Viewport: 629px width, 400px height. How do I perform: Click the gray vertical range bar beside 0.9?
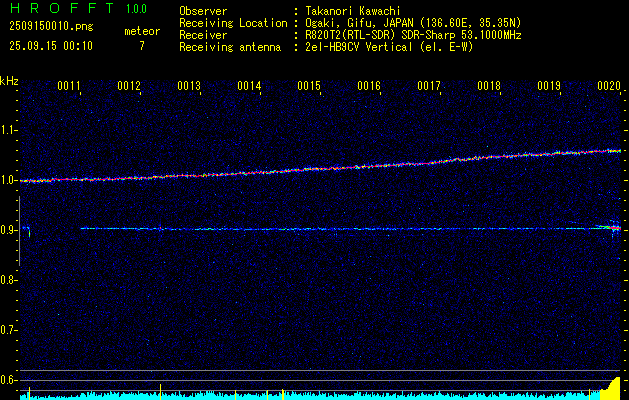pos(19,231)
